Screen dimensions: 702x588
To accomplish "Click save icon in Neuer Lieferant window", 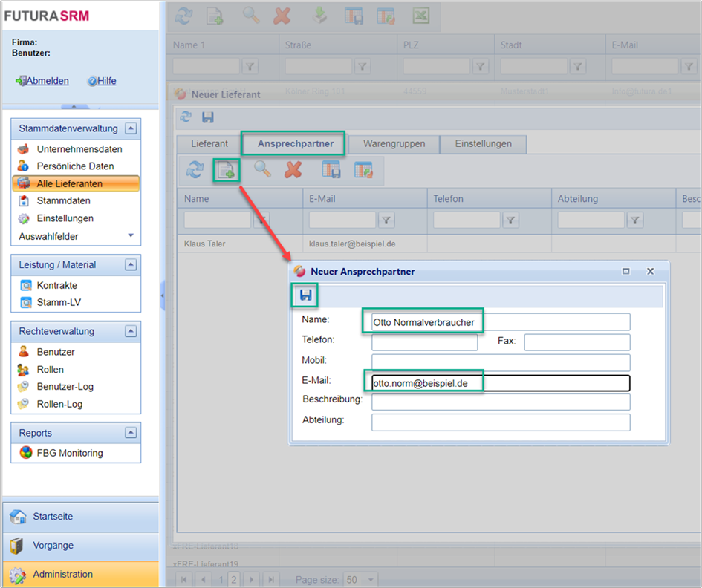I will (208, 117).
